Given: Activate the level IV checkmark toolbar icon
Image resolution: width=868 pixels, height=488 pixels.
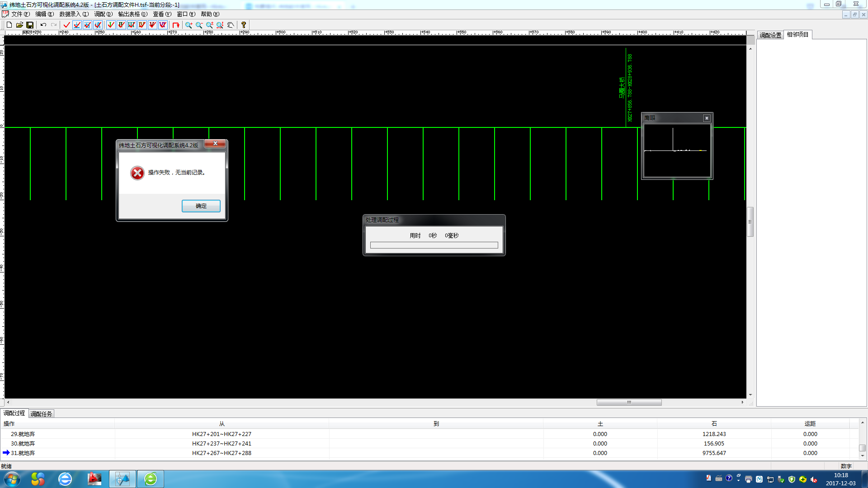Looking at the screenshot, I should point(142,25).
